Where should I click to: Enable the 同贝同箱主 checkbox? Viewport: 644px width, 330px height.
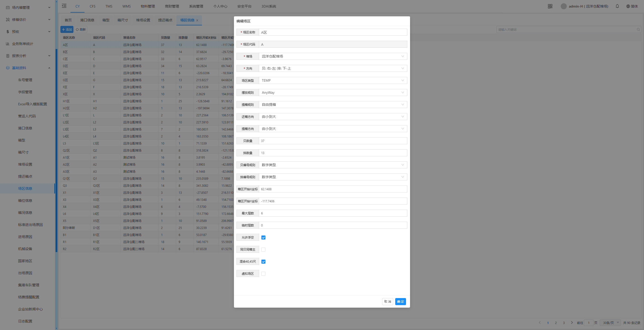click(x=263, y=250)
